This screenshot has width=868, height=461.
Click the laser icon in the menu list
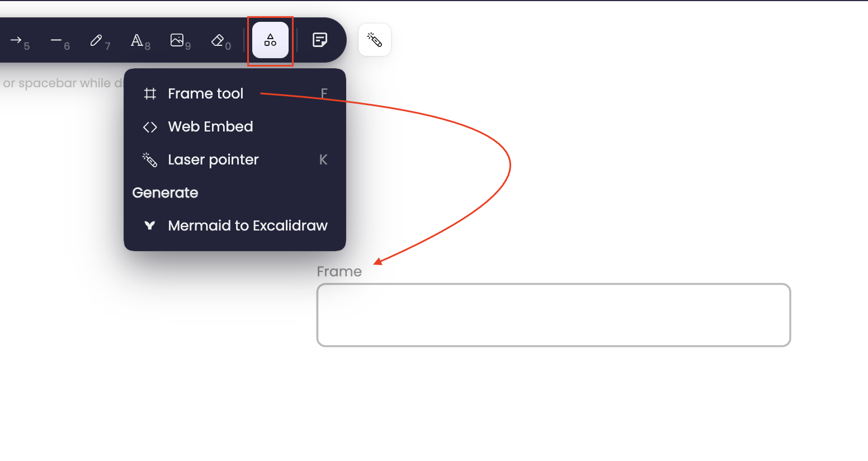point(150,160)
